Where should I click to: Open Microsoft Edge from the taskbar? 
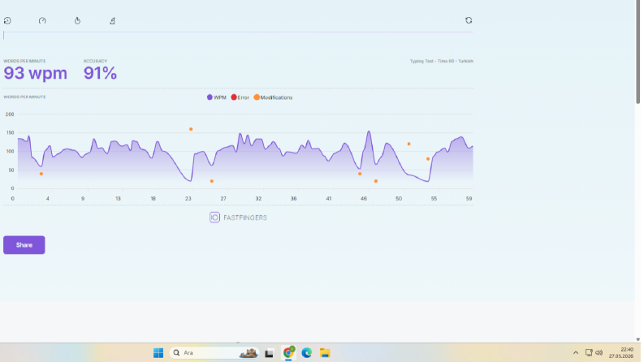point(307,353)
